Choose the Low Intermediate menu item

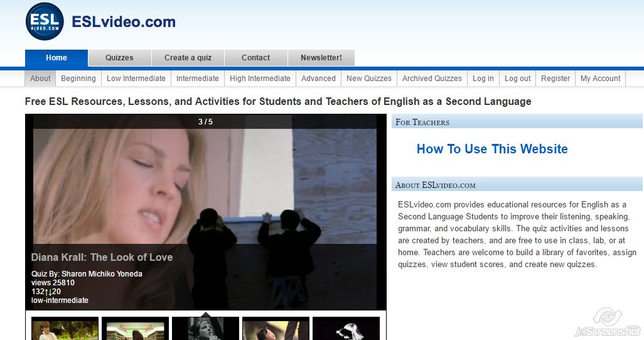tap(136, 79)
